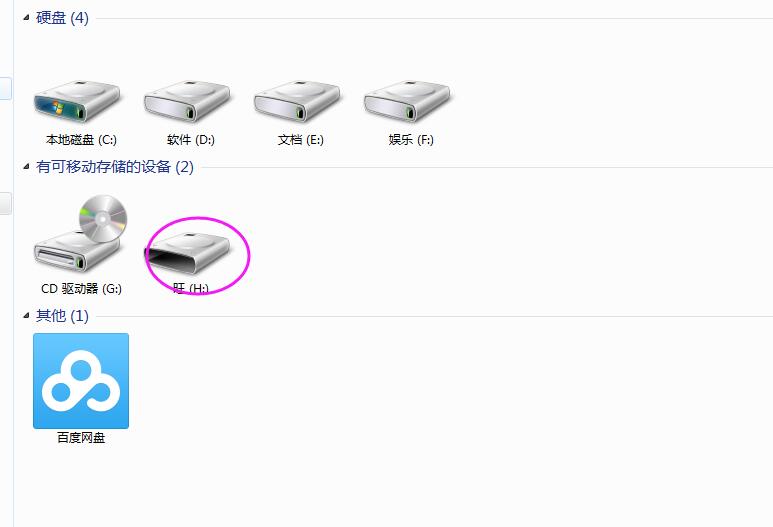Click the 娱乐 (F:) text label
Viewport: 773px width, 527px height.
411,140
